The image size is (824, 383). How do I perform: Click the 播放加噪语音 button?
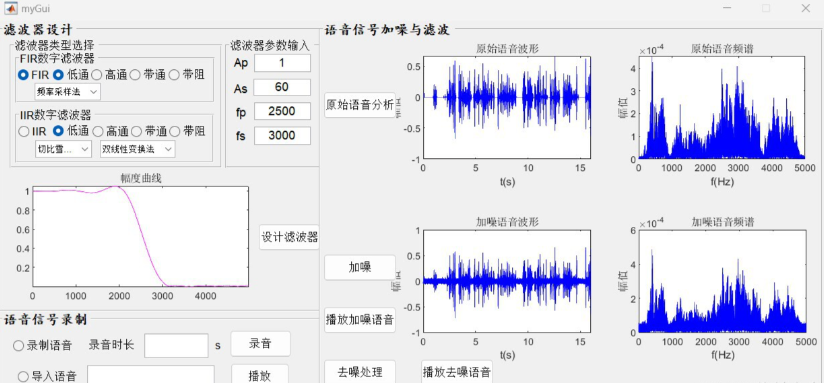click(360, 320)
